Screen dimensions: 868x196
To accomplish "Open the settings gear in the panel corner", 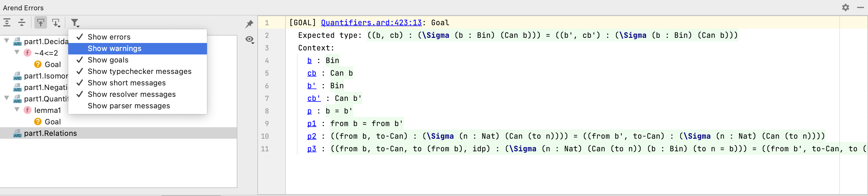I will (846, 7).
